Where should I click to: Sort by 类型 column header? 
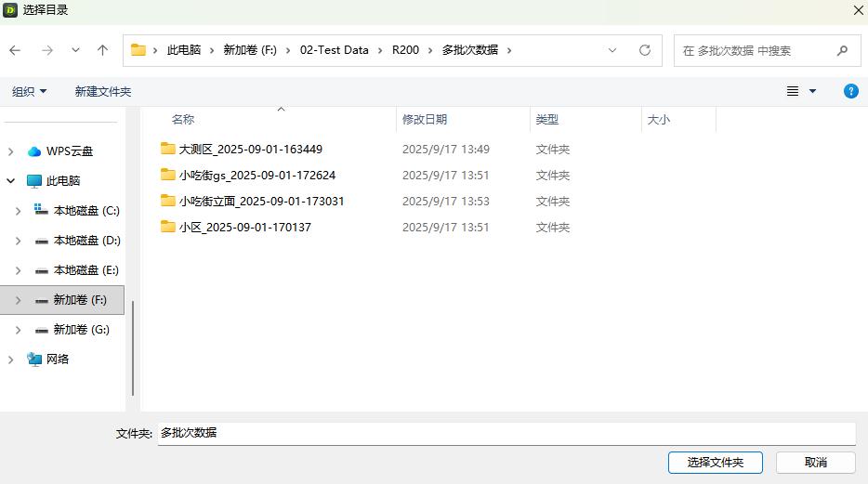click(547, 120)
